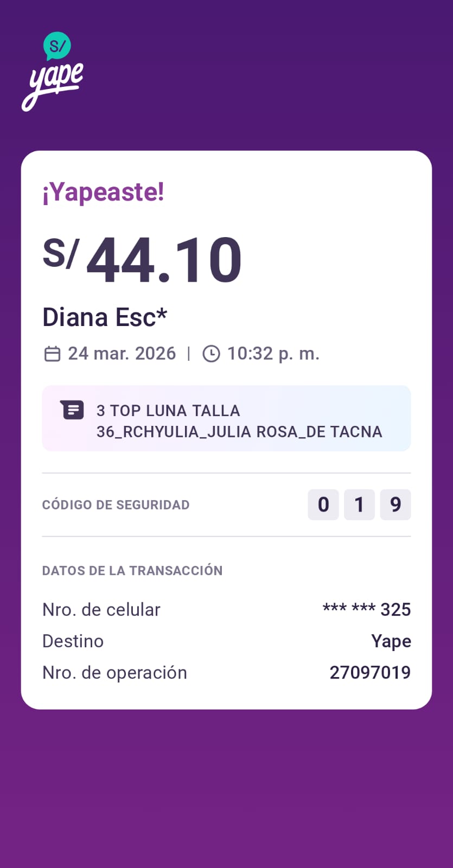453x868 pixels.
Task: Tap the teal S/ speech bubble icon
Action: (x=57, y=46)
